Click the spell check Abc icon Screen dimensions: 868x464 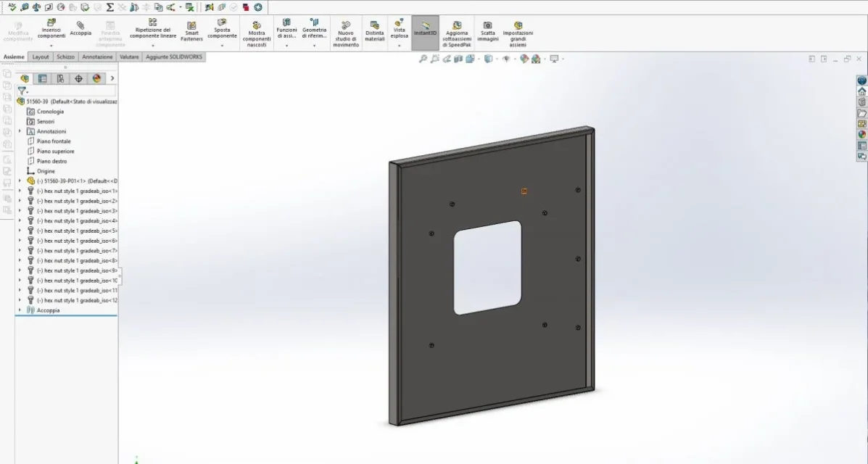[12, 7]
